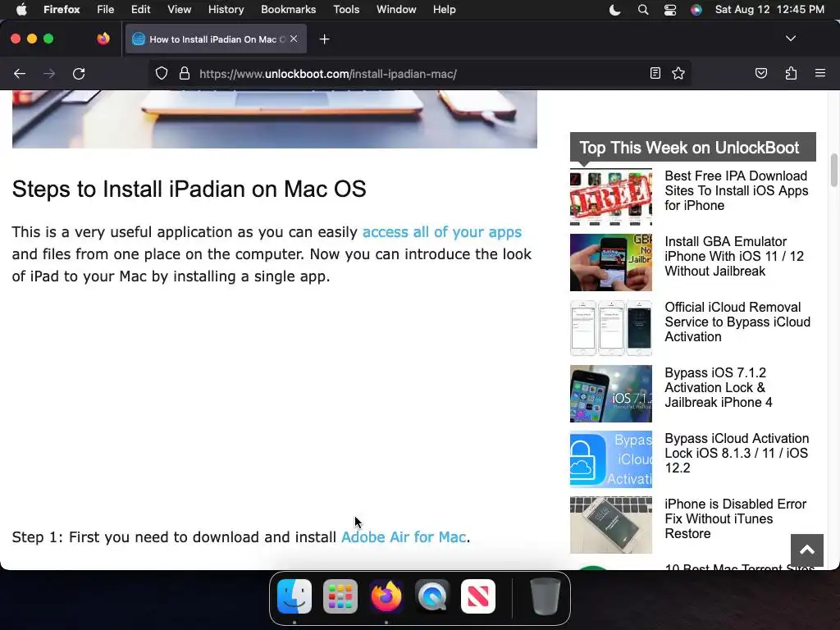Open Trash from the Dock
Viewport: 840px width, 630px height.
[x=545, y=596]
